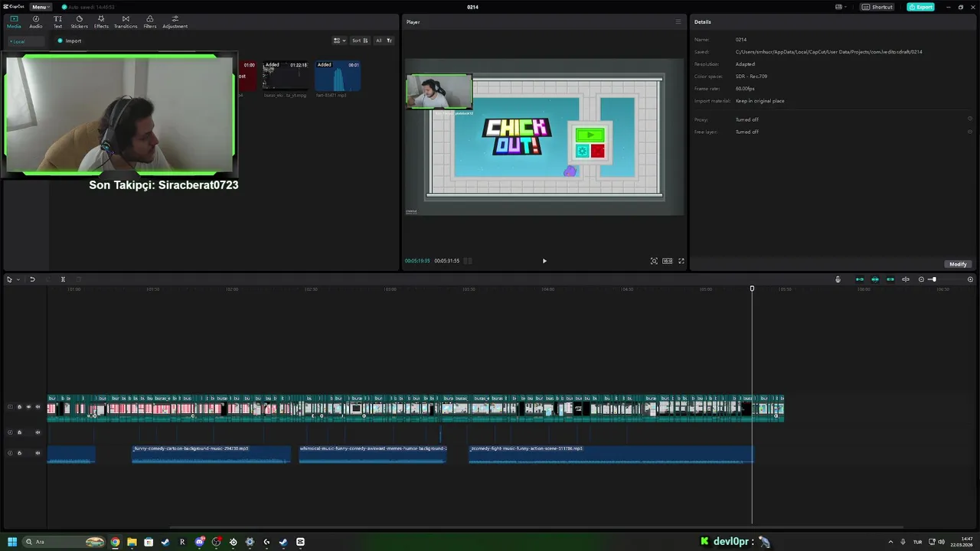Mute the bottom audio track
The width and height of the screenshot is (980, 551).
[x=38, y=453]
